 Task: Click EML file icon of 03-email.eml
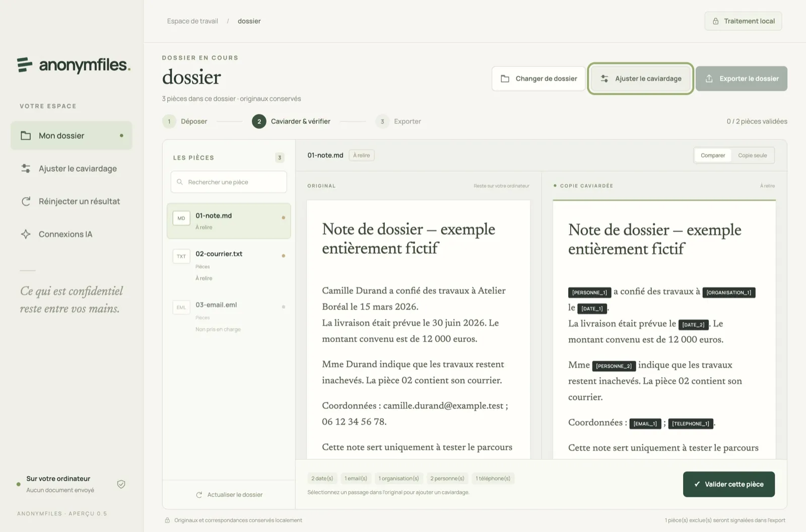point(181,307)
